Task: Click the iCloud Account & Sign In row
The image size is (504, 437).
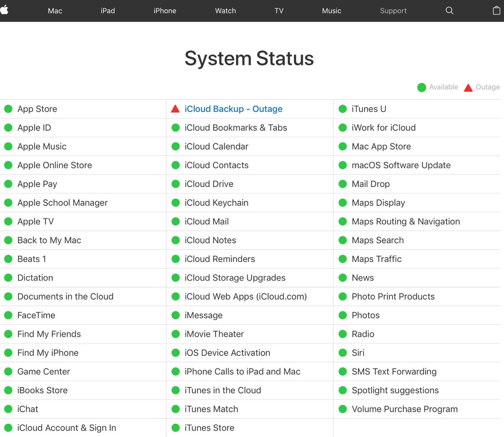Action: [66, 427]
